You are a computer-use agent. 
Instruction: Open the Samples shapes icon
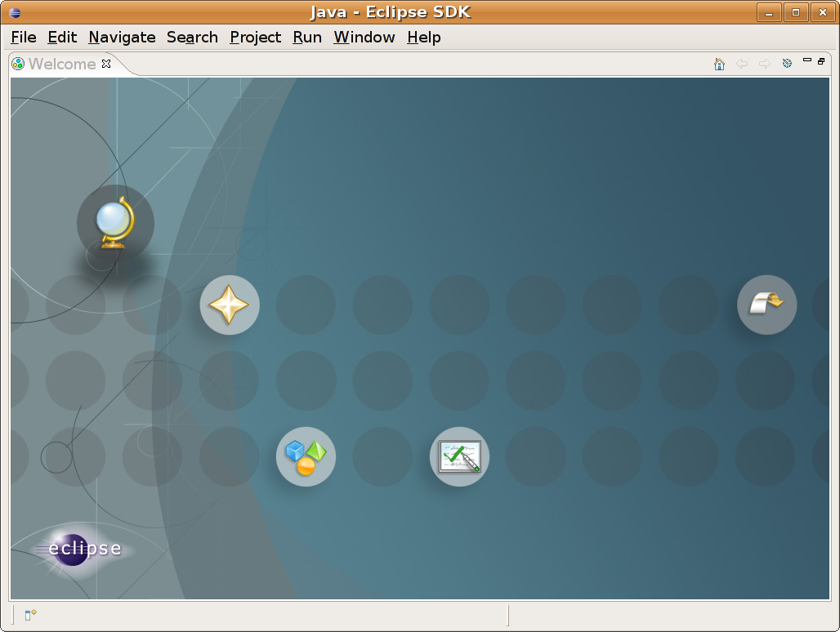point(306,456)
